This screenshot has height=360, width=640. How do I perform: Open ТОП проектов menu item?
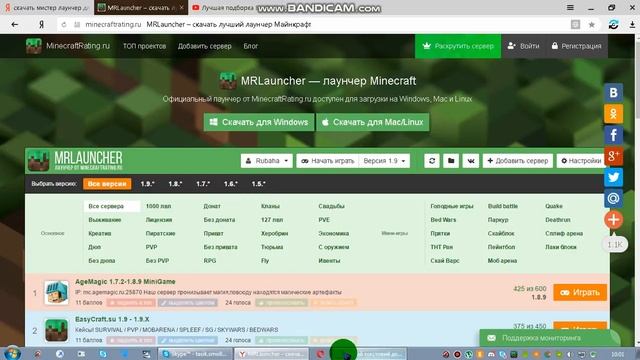point(144,46)
